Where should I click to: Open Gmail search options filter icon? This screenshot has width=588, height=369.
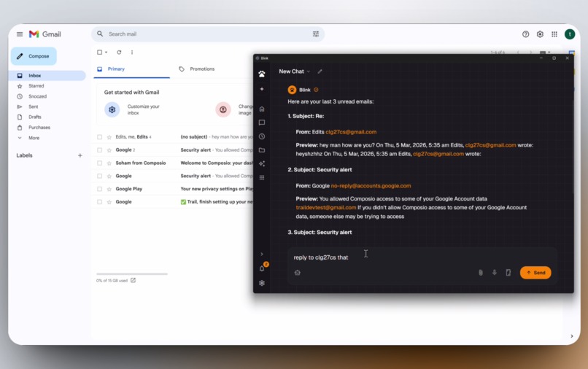click(316, 34)
